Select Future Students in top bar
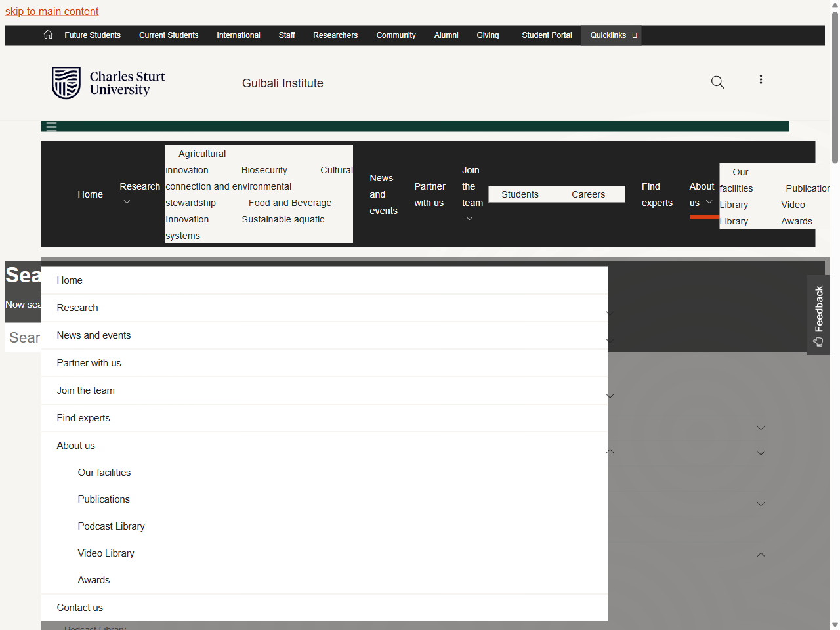Image resolution: width=840 pixels, height=630 pixels. coord(93,35)
